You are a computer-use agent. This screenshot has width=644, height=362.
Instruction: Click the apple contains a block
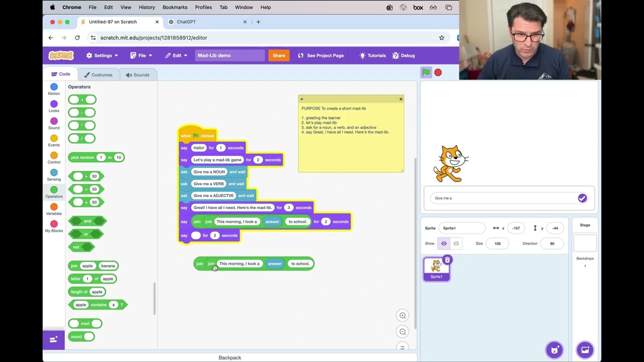[98, 305]
